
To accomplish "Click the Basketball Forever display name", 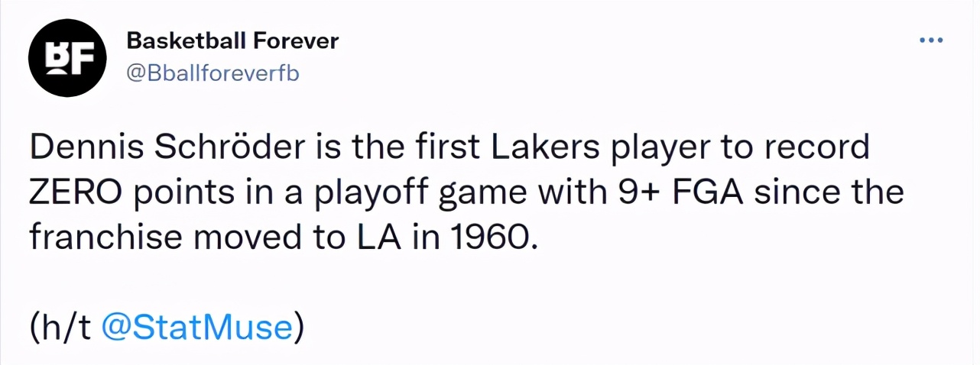I will (232, 41).
